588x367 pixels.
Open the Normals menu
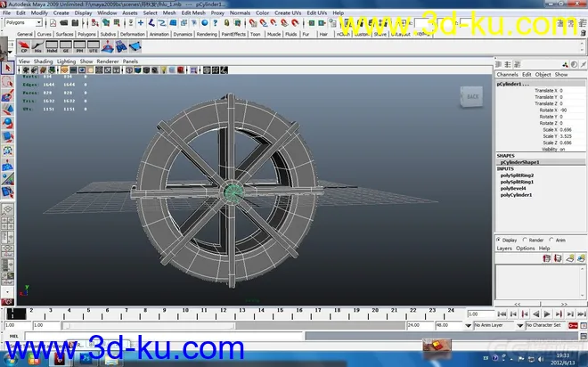click(x=240, y=12)
